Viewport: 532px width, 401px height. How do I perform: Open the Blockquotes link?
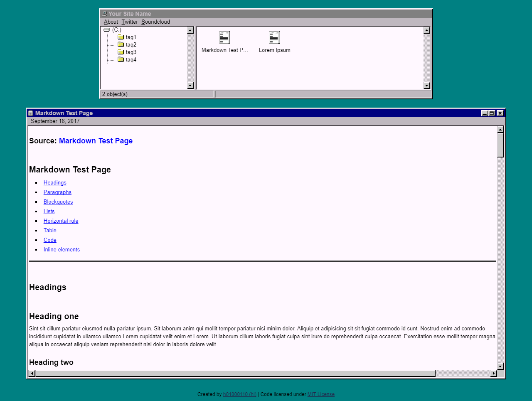click(x=58, y=202)
